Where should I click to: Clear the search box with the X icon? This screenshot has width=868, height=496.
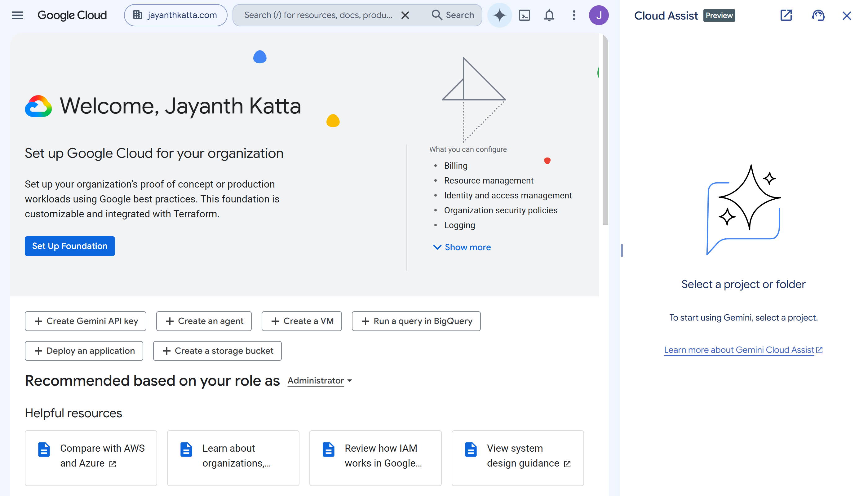click(x=405, y=15)
